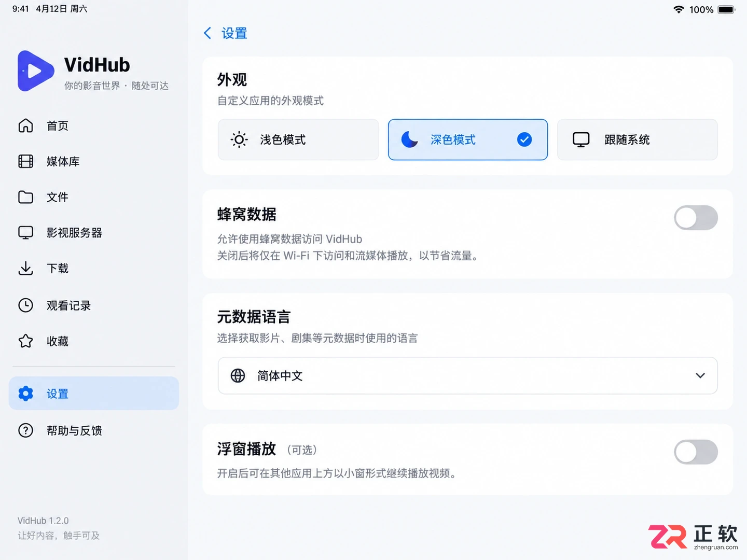Click the VidHub 1.2.0 version text
This screenshot has height=560, width=747.
pyautogui.click(x=43, y=521)
